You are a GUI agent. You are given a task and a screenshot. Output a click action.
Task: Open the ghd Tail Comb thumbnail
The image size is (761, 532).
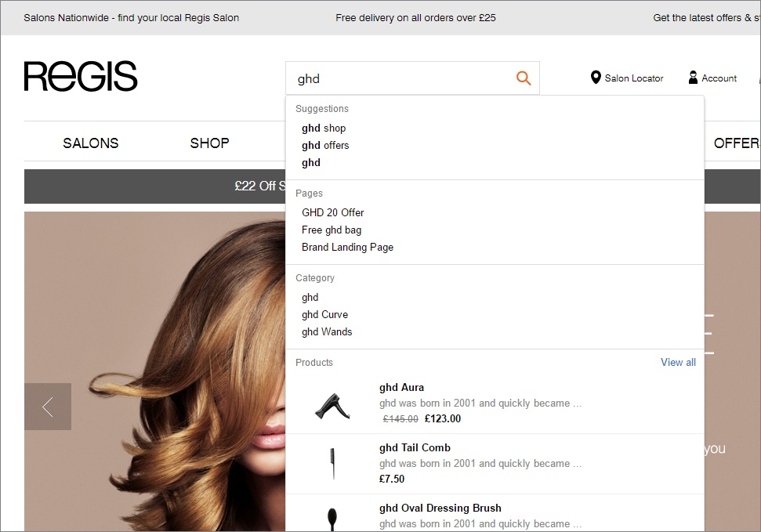click(332, 463)
